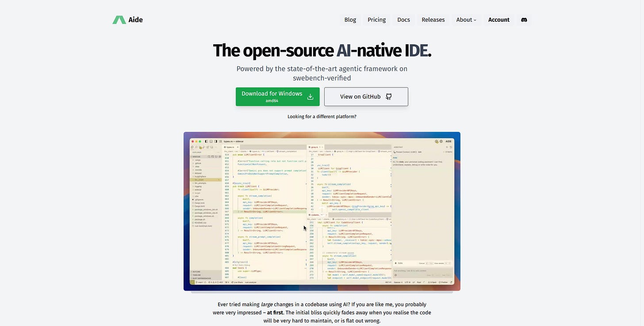
Task: Click the View on GitHub button
Action: [x=366, y=96]
